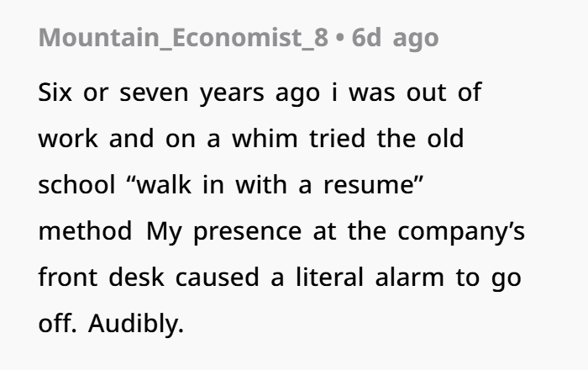Click the bullet separator after the username
The width and height of the screenshot is (588, 370).
click(x=339, y=39)
